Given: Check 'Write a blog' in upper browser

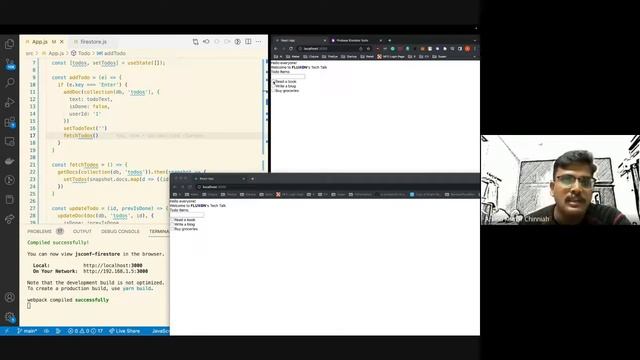Looking at the screenshot, I should coord(274,87).
